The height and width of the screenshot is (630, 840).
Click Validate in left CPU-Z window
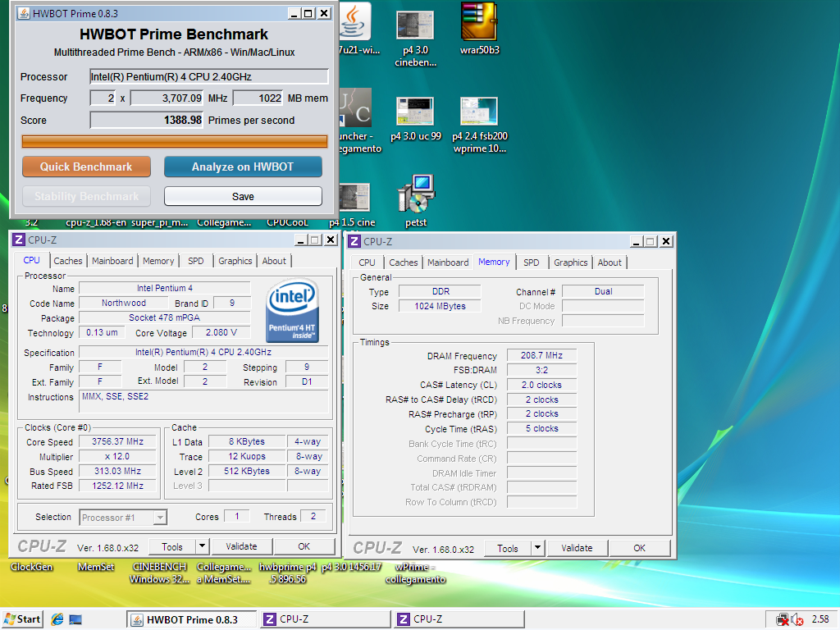(242, 546)
